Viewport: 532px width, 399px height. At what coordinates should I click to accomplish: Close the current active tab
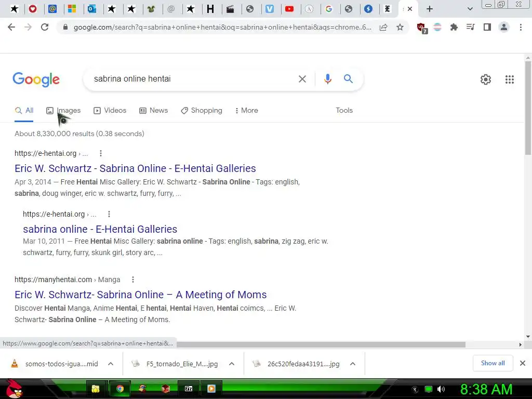click(x=410, y=9)
